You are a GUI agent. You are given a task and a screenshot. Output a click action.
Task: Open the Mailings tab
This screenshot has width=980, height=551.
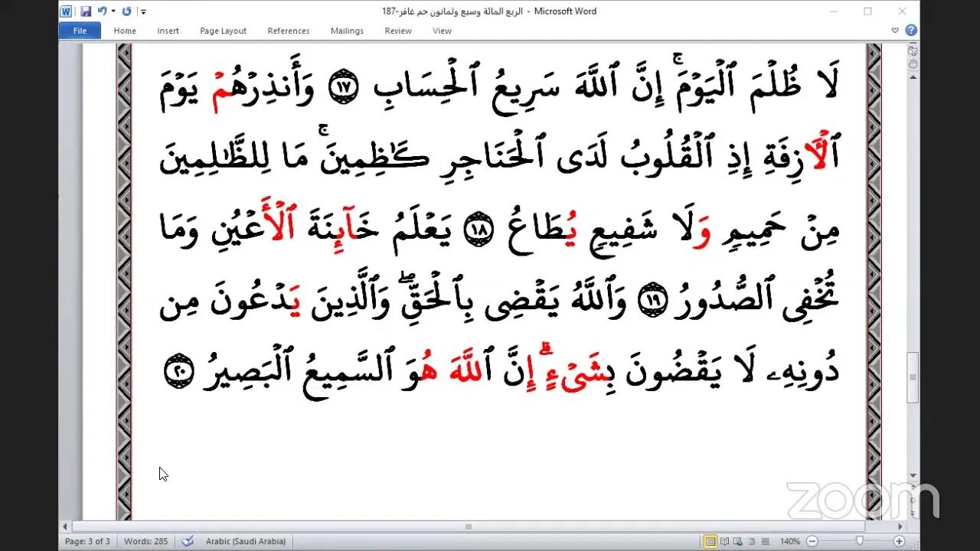(x=347, y=31)
